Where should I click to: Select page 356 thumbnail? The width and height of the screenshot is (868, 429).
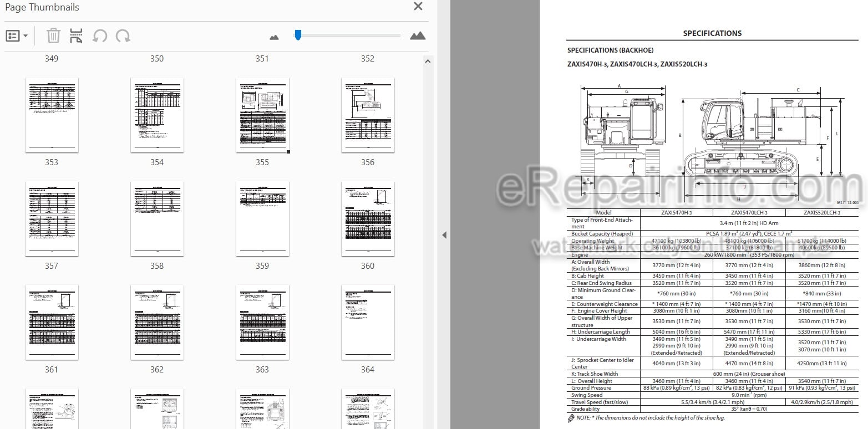[368, 115]
